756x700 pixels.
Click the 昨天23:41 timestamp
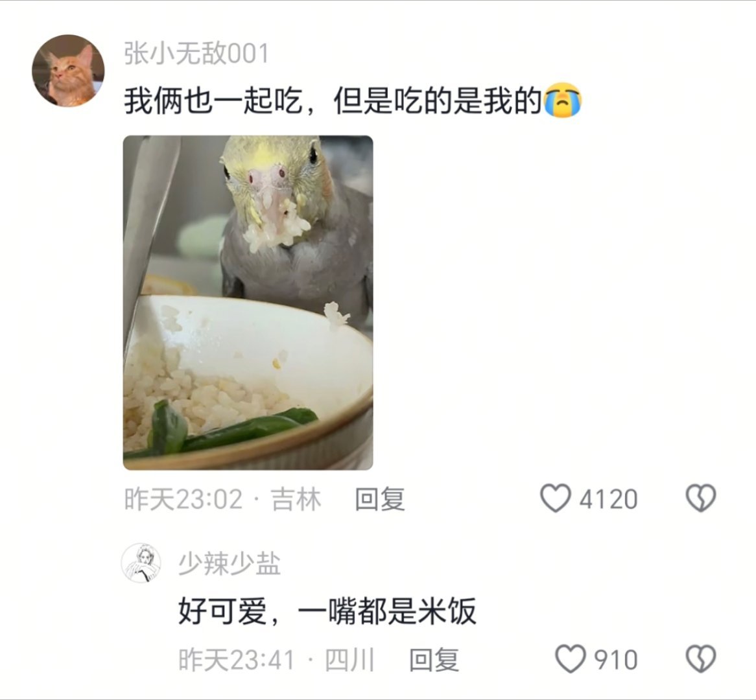click(x=237, y=660)
